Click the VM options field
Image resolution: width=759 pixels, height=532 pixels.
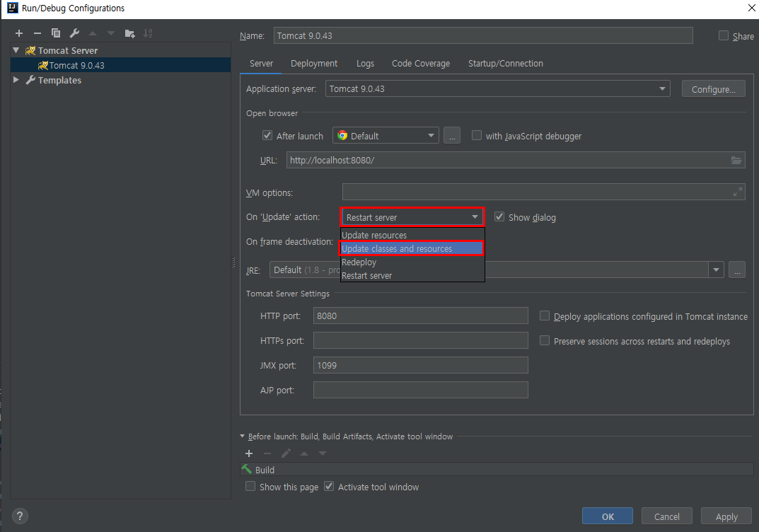[543, 192]
